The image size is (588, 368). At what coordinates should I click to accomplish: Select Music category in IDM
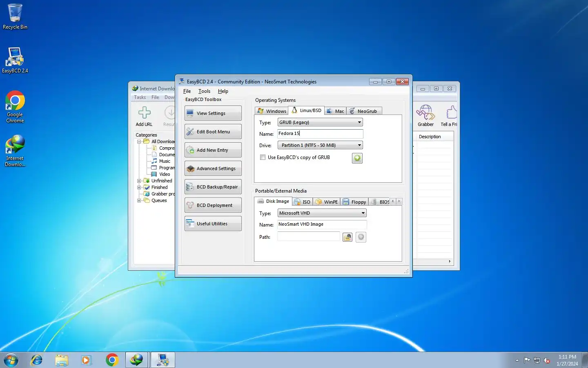[165, 161]
